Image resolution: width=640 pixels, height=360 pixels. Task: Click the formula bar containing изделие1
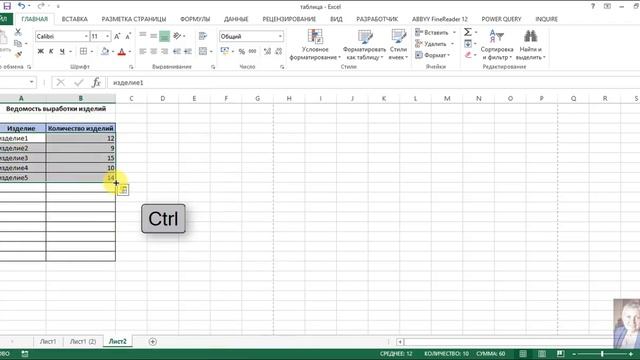(x=373, y=82)
